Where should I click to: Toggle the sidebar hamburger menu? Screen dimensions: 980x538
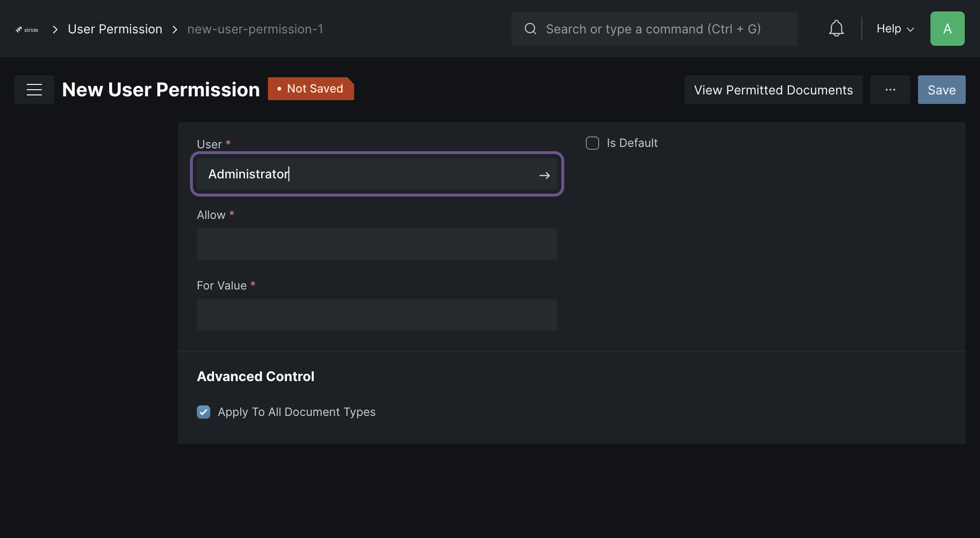34,90
